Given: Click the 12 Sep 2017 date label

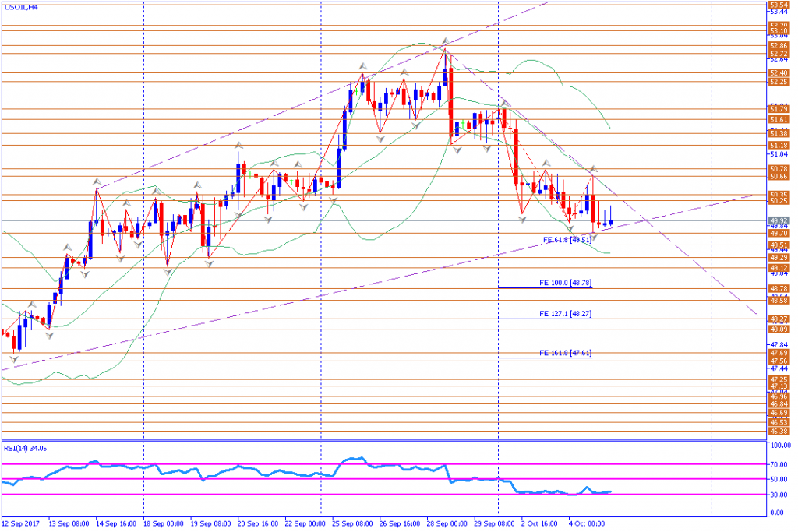Looking at the screenshot, I should 22,524.
